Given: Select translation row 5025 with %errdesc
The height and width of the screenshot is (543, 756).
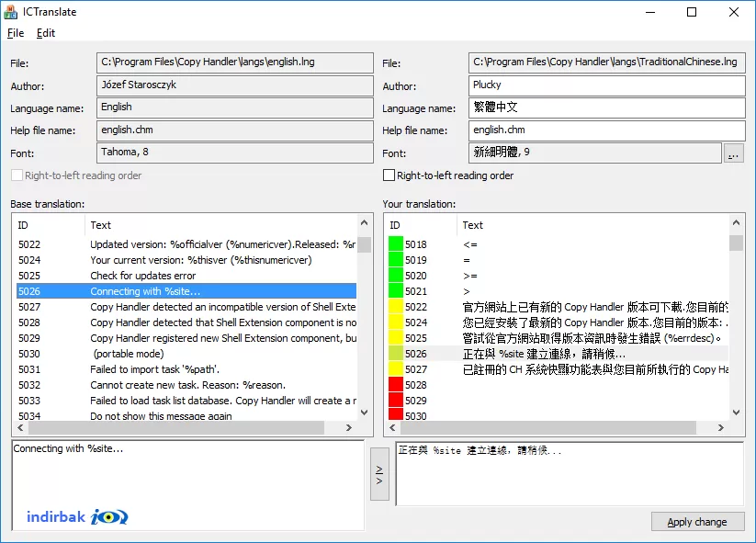Looking at the screenshot, I should [559, 338].
